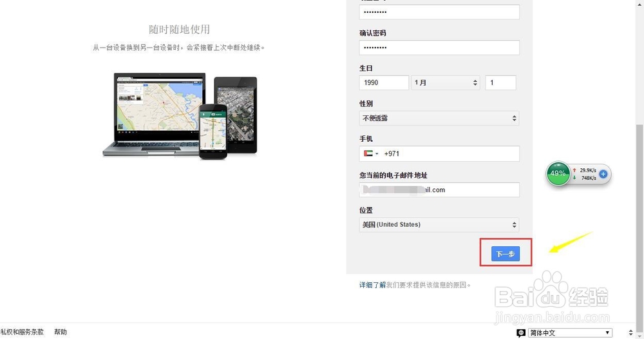Click the use anytime anywhere heading
The image size is (644, 339).
179,29
